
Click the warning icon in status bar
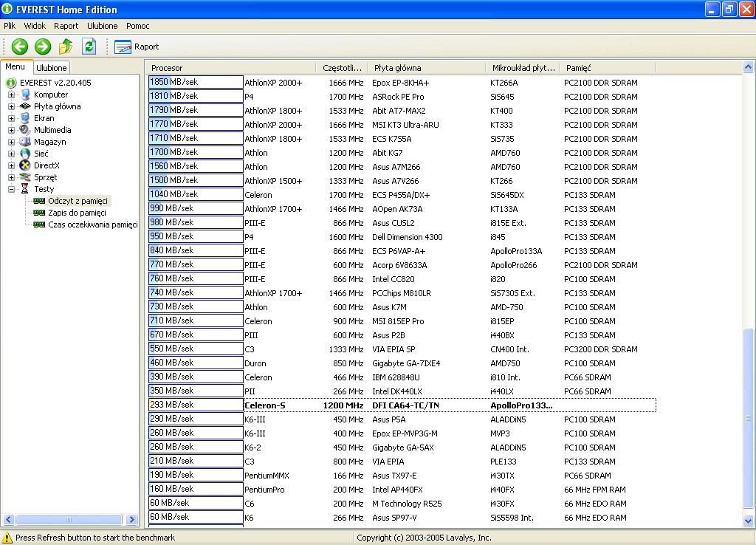7,538
